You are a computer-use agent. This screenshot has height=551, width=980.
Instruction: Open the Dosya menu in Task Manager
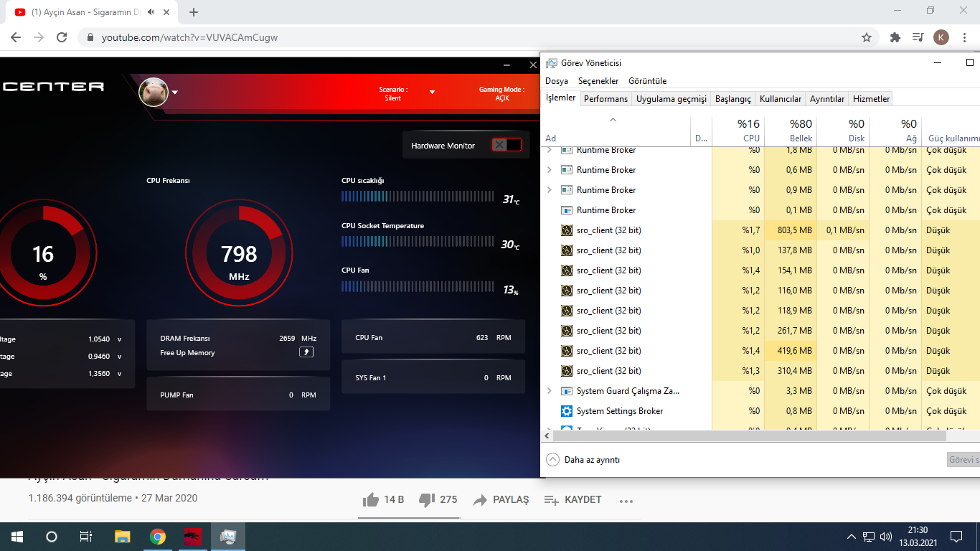pyautogui.click(x=557, y=81)
